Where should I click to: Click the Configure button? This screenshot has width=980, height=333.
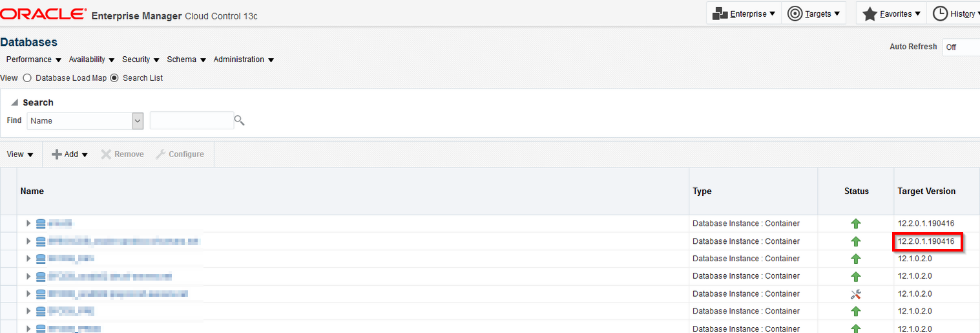[180, 155]
